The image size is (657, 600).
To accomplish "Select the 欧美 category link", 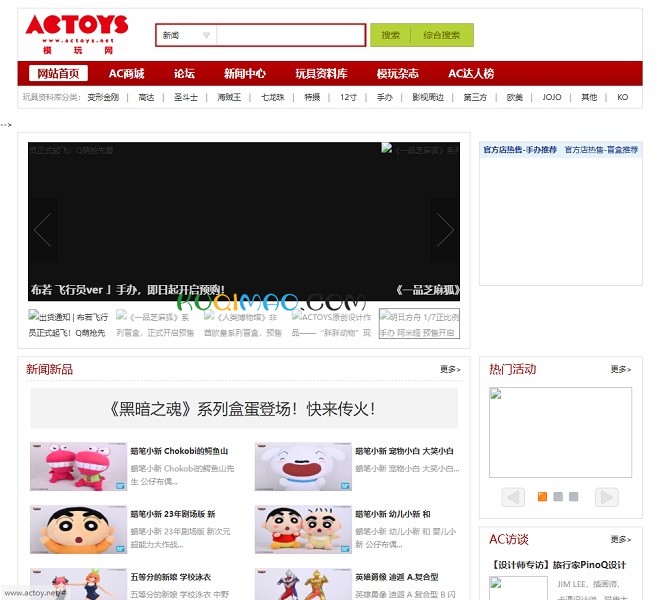I will click(515, 97).
